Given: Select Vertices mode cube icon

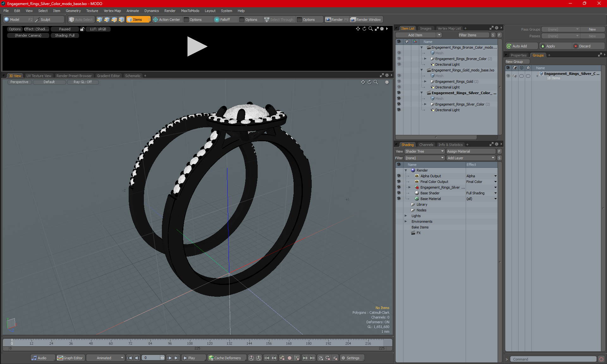Looking at the screenshot, I should tap(100, 20).
